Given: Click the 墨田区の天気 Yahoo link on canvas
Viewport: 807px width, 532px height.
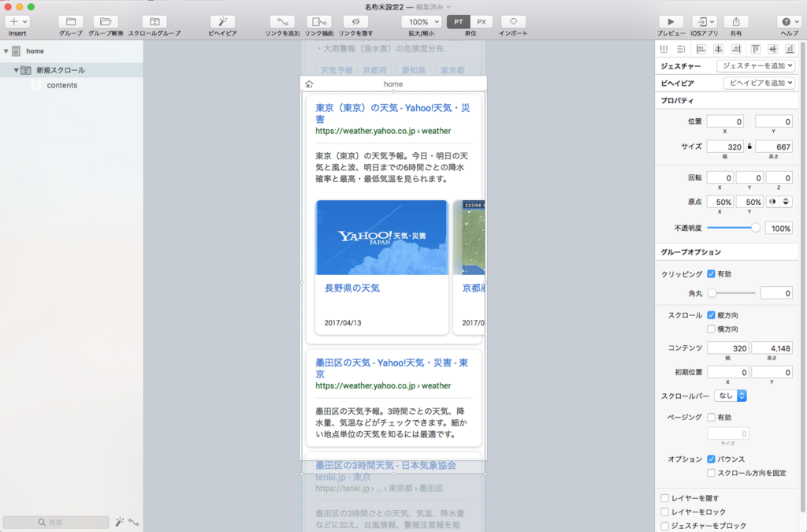Looking at the screenshot, I should (392, 368).
